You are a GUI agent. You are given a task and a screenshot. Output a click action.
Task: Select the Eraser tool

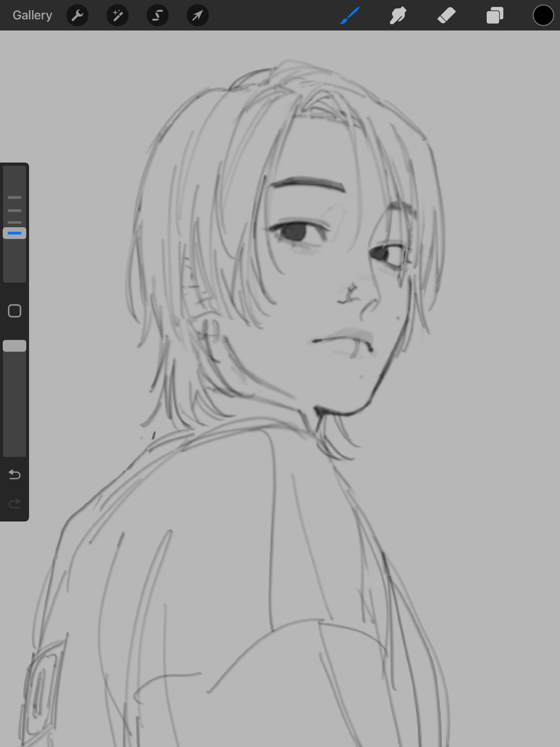447,15
